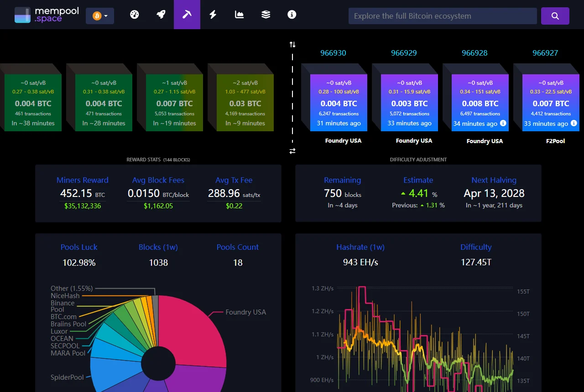Click the Apr 13, 2028 halving date
This screenshot has width=584, height=392.
click(x=494, y=193)
